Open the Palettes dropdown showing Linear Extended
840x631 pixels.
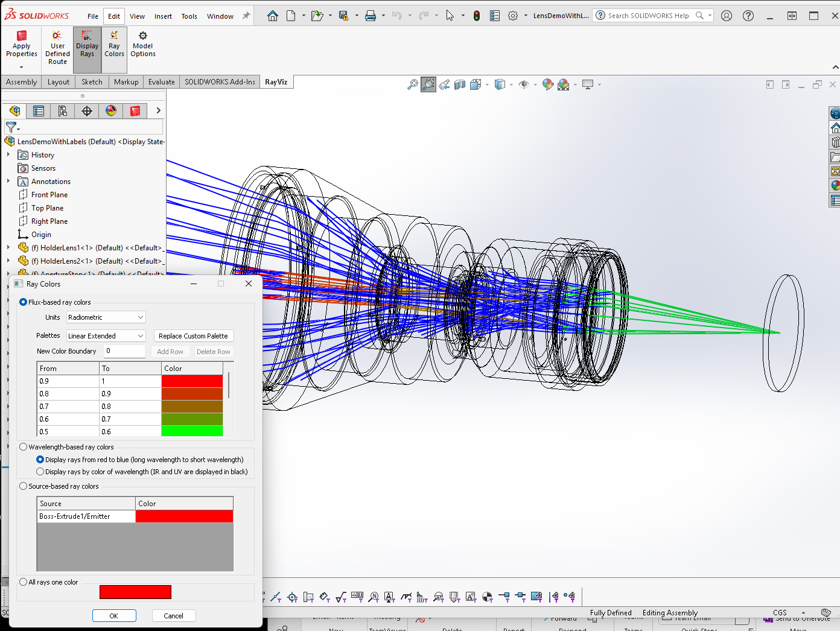[106, 335]
